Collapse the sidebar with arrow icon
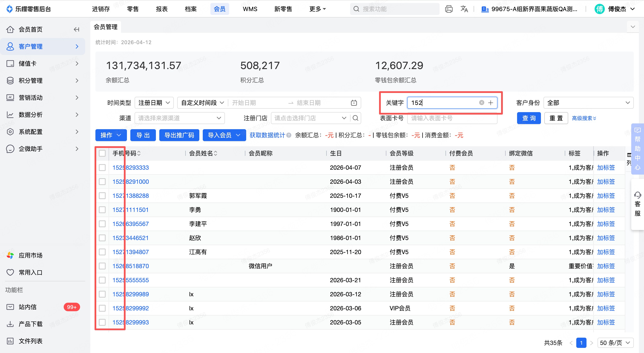Viewport: 644px width, 353px height. click(x=76, y=29)
